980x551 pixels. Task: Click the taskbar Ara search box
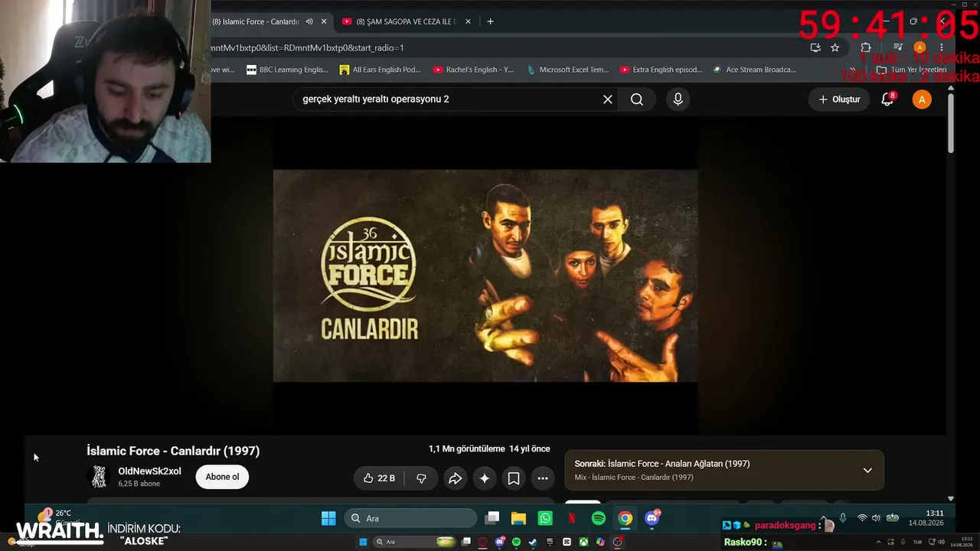pyautogui.click(x=410, y=518)
